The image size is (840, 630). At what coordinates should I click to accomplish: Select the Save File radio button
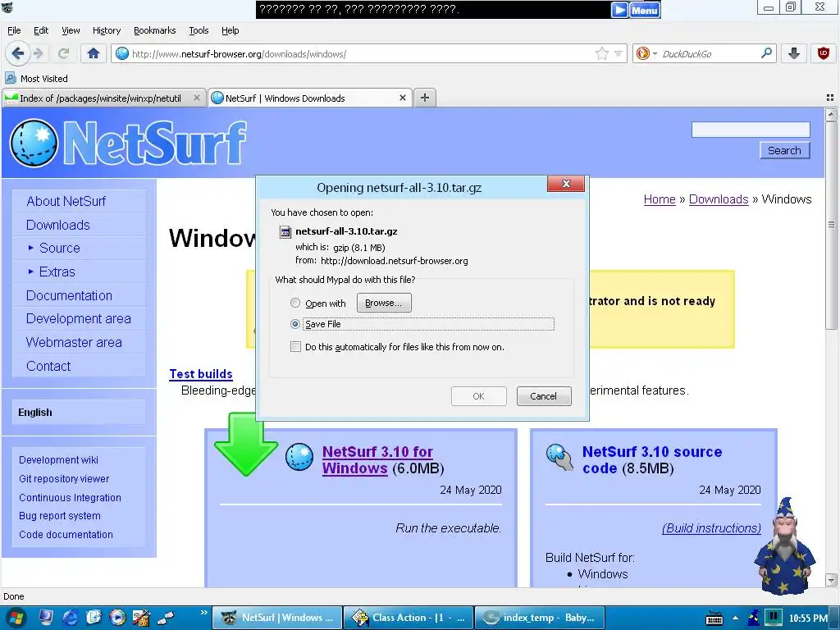click(294, 323)
